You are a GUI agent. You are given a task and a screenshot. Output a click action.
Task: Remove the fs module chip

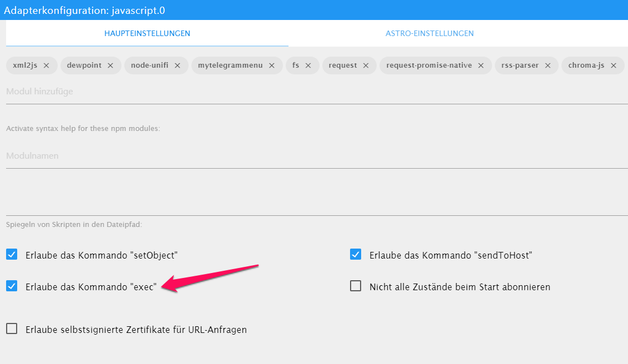[308, 65]
